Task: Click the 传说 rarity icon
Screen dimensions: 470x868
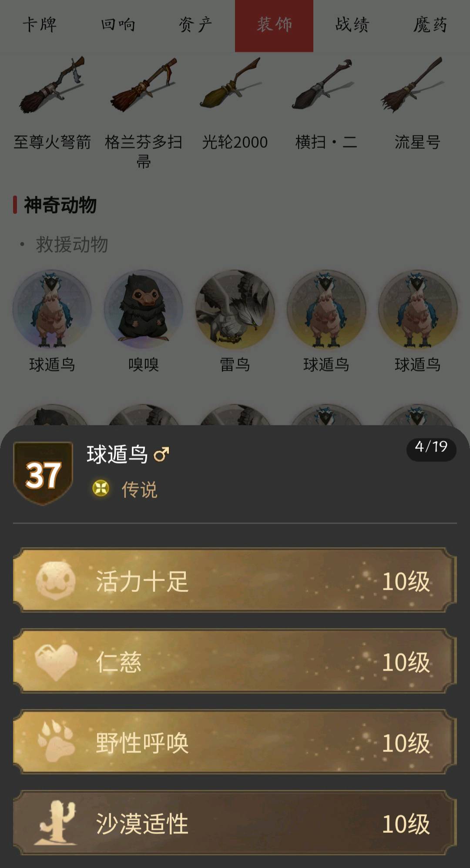Action: [101, 488]
